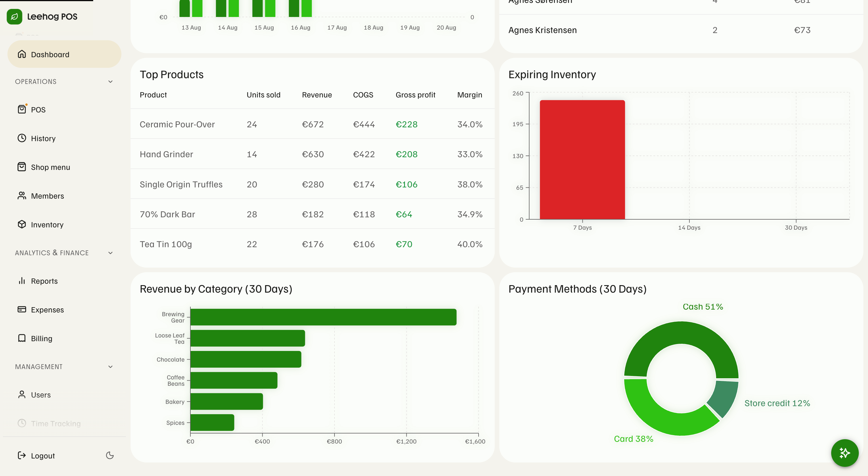The image size is (868, 476).
Task: Click the Bakery revenue bar
Action: [x=226, y=401]
